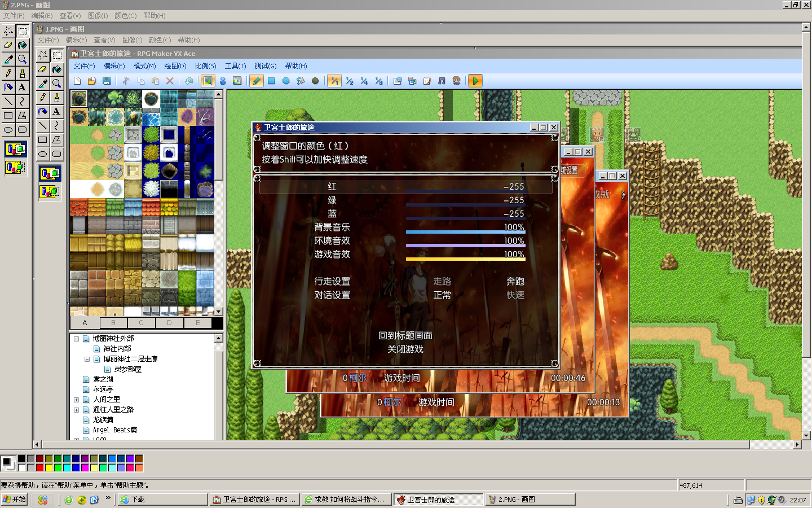
Task: Expand the 人间之里 map tree node
Action: pos(76,400)
